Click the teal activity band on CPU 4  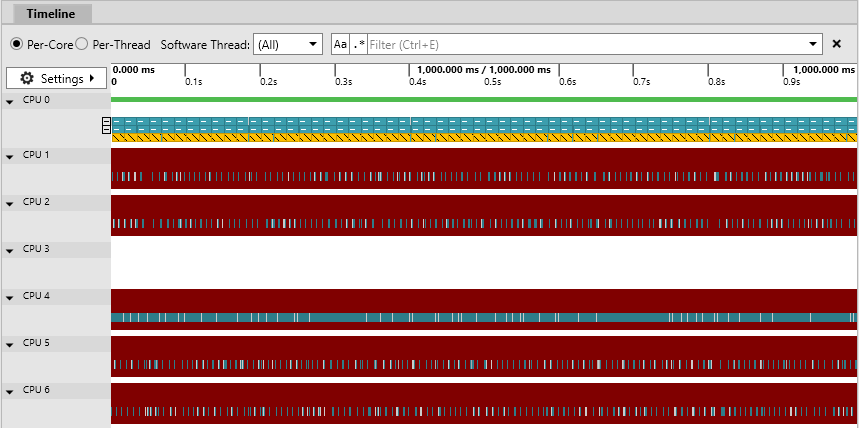point(484,317)
